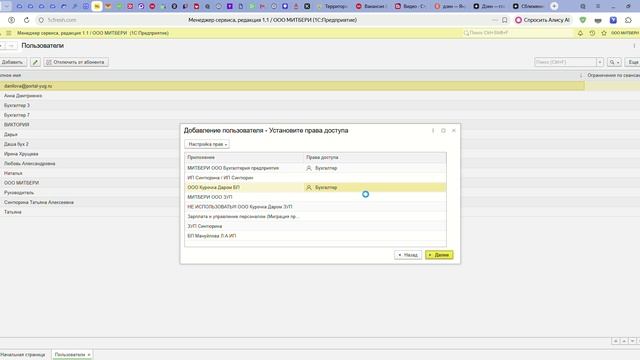This screenshot has width=640, height=360.
Task: Close the Пользователи bottom tab
Action: [x=89, y=355]
